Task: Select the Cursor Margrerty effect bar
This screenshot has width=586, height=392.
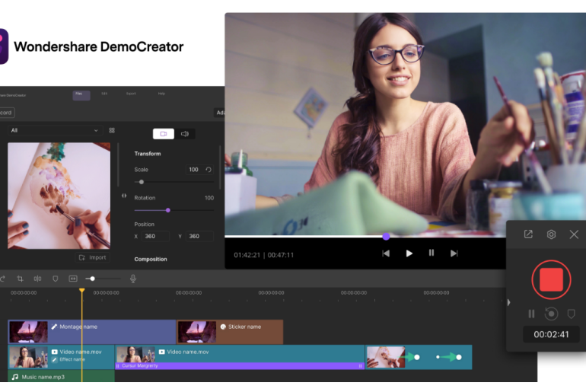Action: coord(240,366)
